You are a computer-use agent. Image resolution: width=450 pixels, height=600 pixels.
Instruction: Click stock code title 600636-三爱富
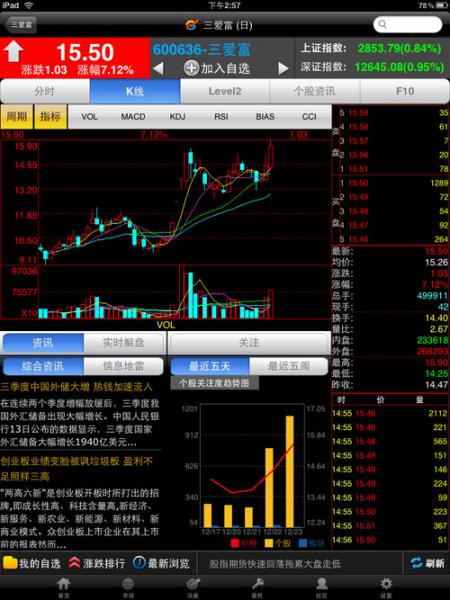click(x=202, y=50)
